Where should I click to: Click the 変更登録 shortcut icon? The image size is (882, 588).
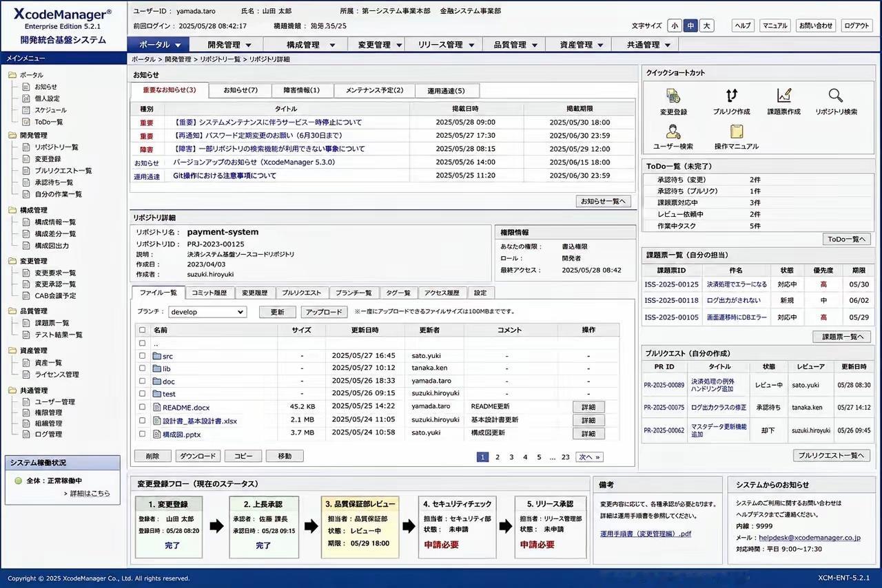673,96
